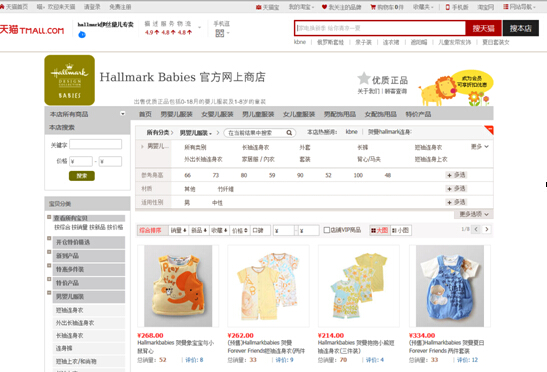The height and width of the screenshot is (372, 547).
Task: Open the 首页 tab in store navigation
Action: [x=145, y=114]
